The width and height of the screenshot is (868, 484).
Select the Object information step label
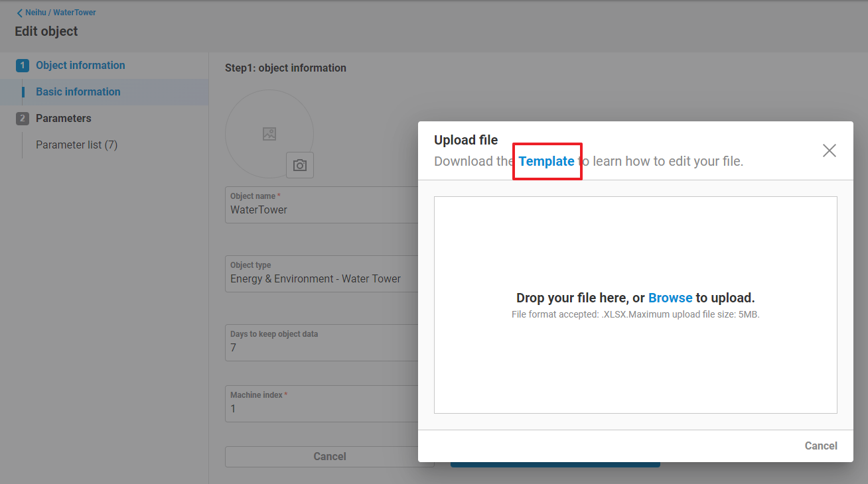[x=80, y=66]
